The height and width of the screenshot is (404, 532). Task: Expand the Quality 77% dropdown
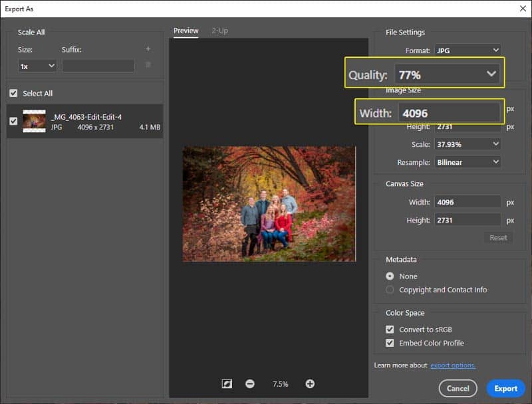point(447,74)
